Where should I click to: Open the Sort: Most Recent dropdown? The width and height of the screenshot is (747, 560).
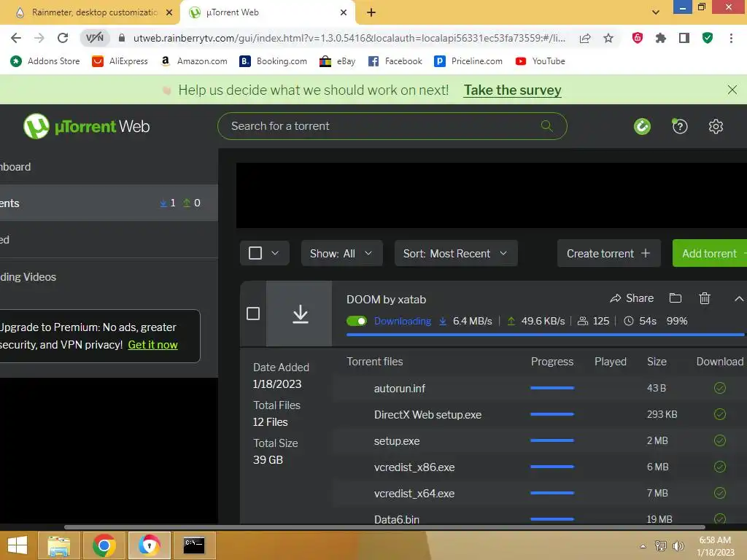(456, 253)
